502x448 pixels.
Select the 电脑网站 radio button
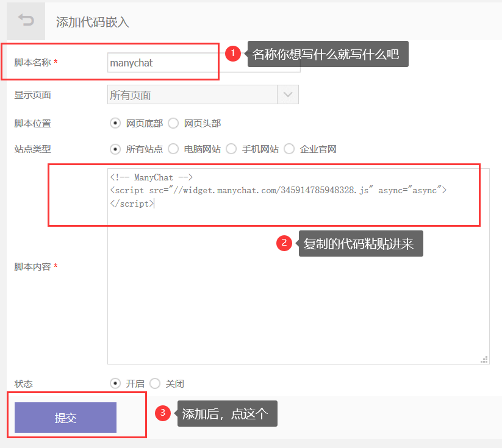tap(173, 149)
